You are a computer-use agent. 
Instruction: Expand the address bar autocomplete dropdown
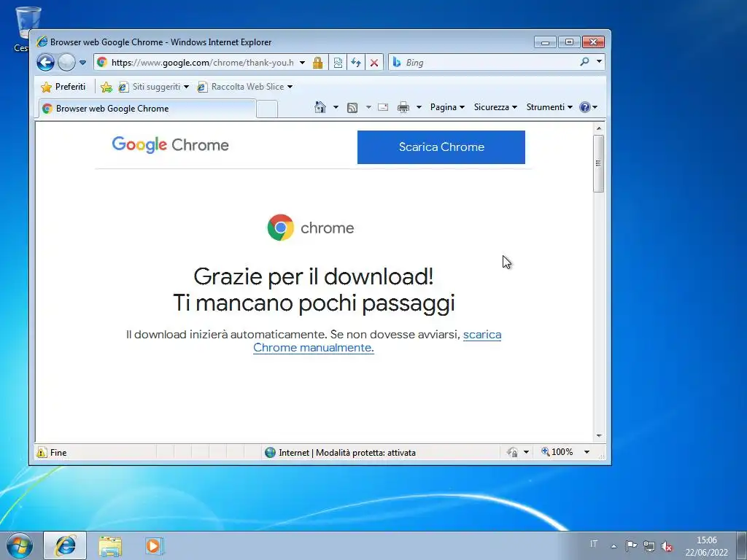click(302, 63)
